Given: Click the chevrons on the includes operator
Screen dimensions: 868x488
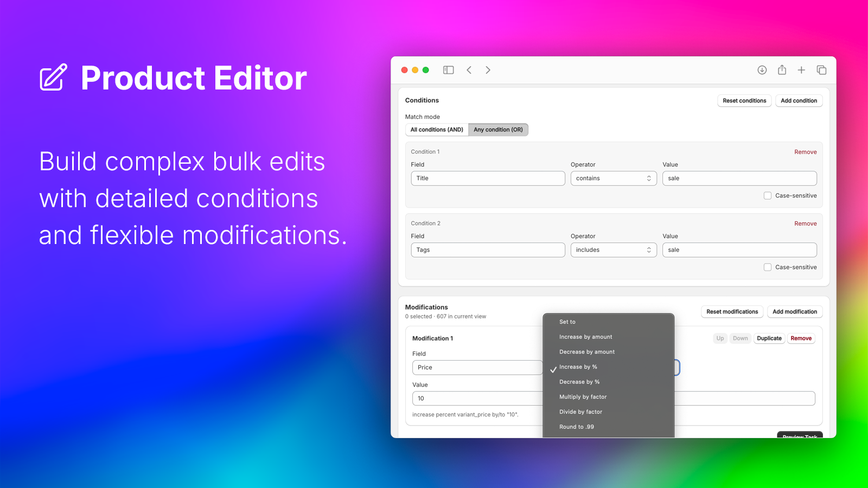Looking at the screenshot, I should click(x=648, y=250).
